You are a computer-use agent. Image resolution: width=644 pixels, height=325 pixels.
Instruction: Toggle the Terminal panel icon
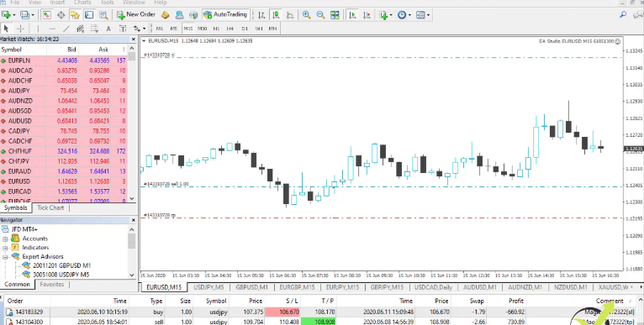click(x=89, y=15)
